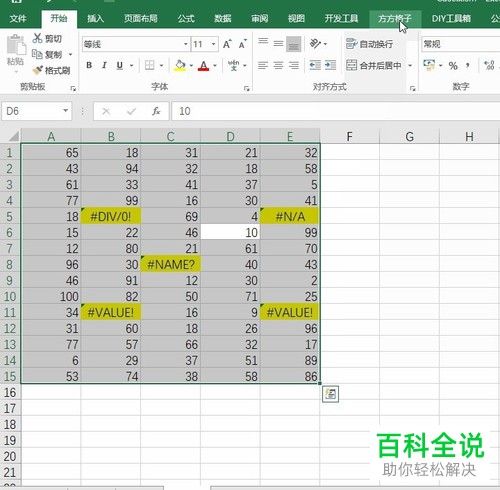Open the font settings dialog launcher

point(247,88)
